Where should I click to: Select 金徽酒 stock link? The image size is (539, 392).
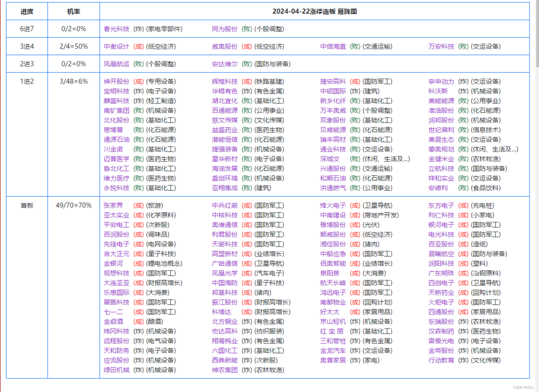[113, 322]
